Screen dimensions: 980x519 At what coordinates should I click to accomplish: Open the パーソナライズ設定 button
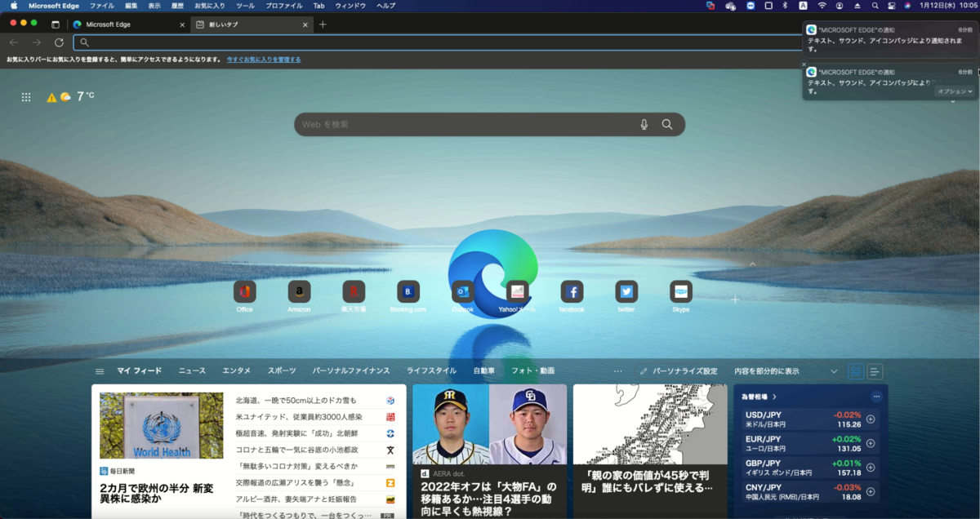678,371
